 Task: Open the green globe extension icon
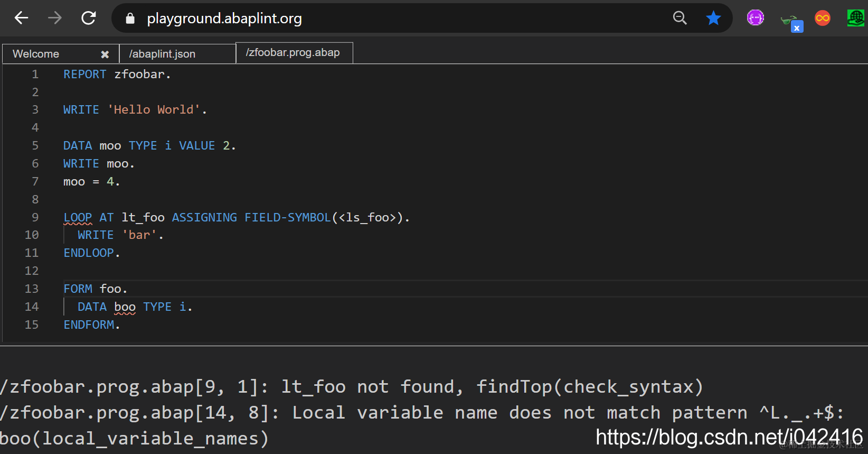(855, 18)
